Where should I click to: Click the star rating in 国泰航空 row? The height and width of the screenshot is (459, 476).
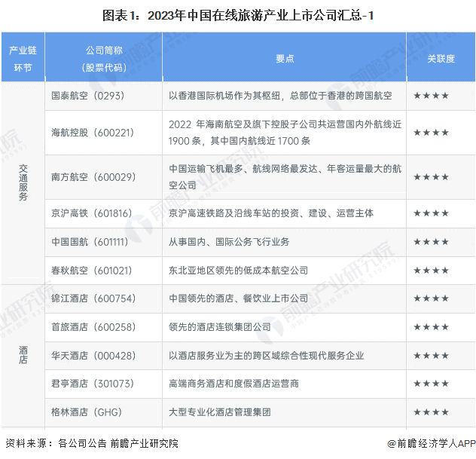431,96
